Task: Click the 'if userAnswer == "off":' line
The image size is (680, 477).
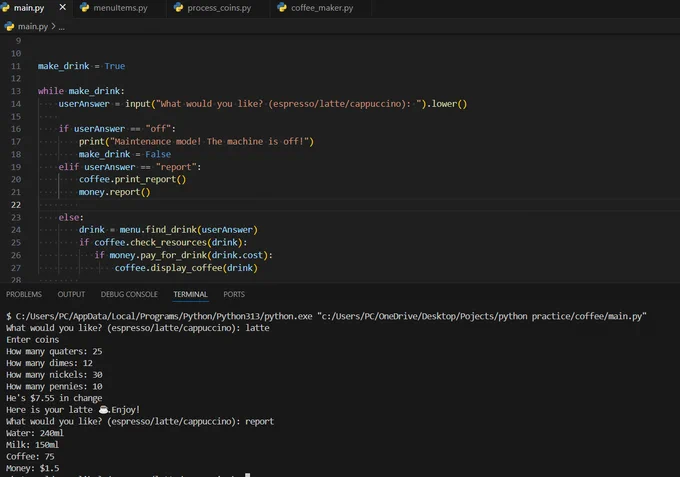Action: click(x=117, y=129)
